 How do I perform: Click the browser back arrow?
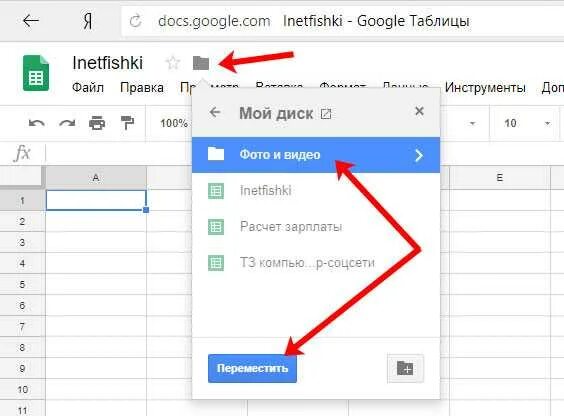[x=31, y=21]
